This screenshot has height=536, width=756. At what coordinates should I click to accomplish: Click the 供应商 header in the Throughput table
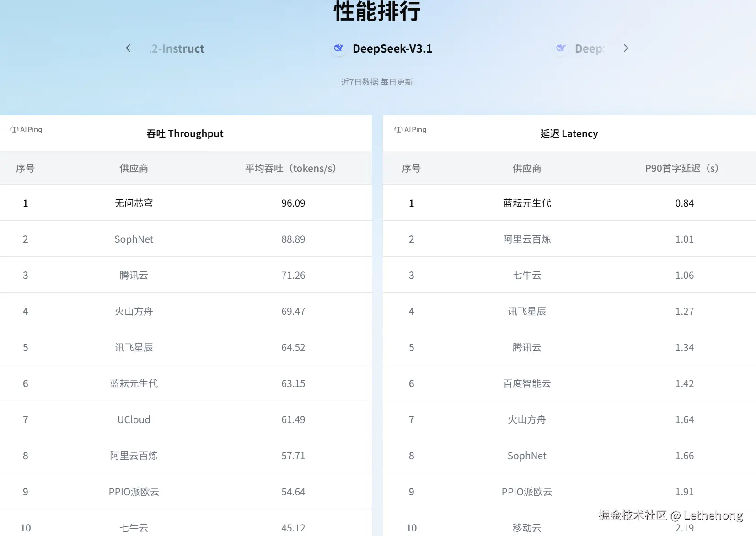(134, 168)
